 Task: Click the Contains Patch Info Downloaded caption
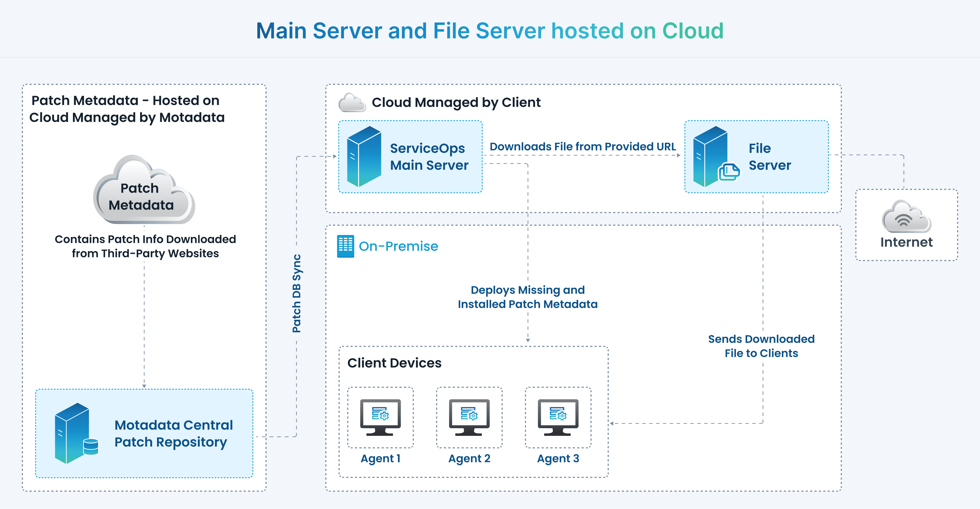tap(146, 246)
